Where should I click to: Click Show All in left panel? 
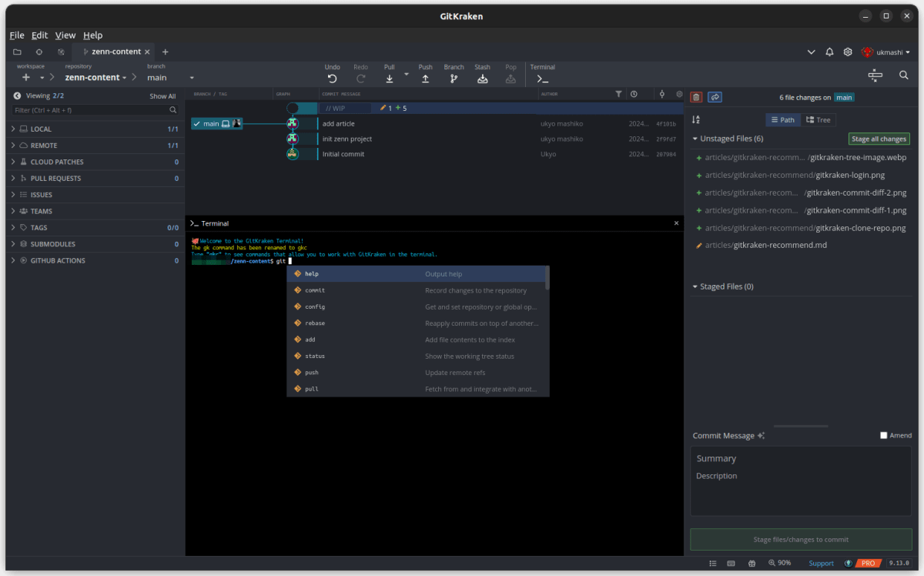(x=162, y=96)
